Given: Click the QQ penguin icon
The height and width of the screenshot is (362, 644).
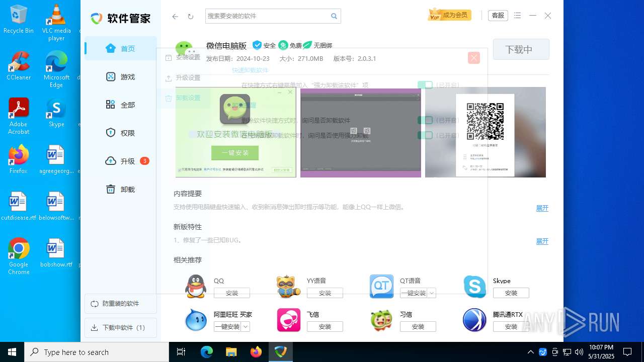Looking at the screenshot, I should [x=195, y=287].
